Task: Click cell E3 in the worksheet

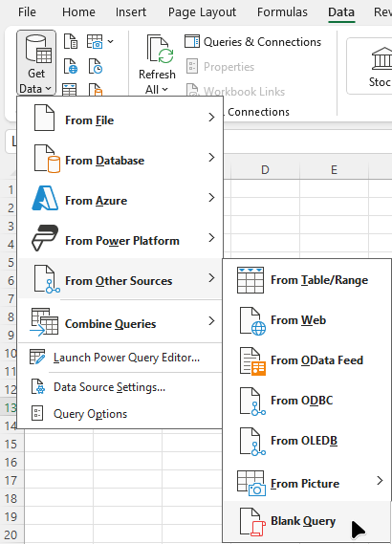Action: click(334, 226)
